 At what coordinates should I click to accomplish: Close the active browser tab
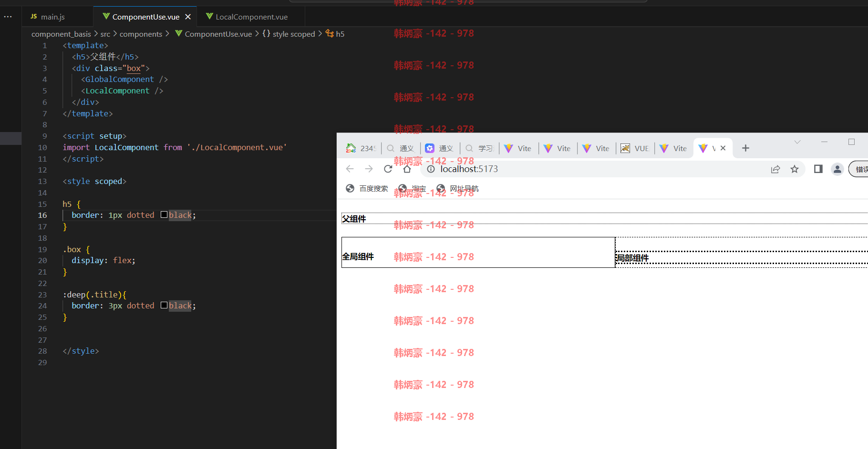pos(723,148)
